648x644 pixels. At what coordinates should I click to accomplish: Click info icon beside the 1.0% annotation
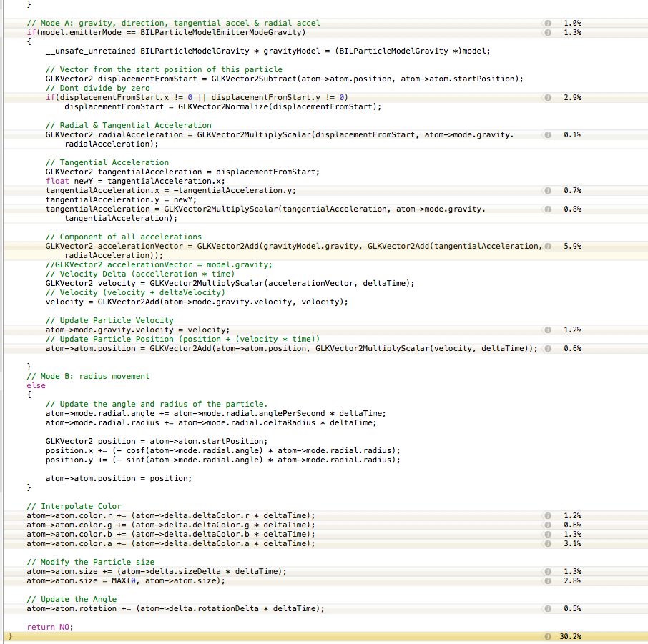[x=547, y=24]
